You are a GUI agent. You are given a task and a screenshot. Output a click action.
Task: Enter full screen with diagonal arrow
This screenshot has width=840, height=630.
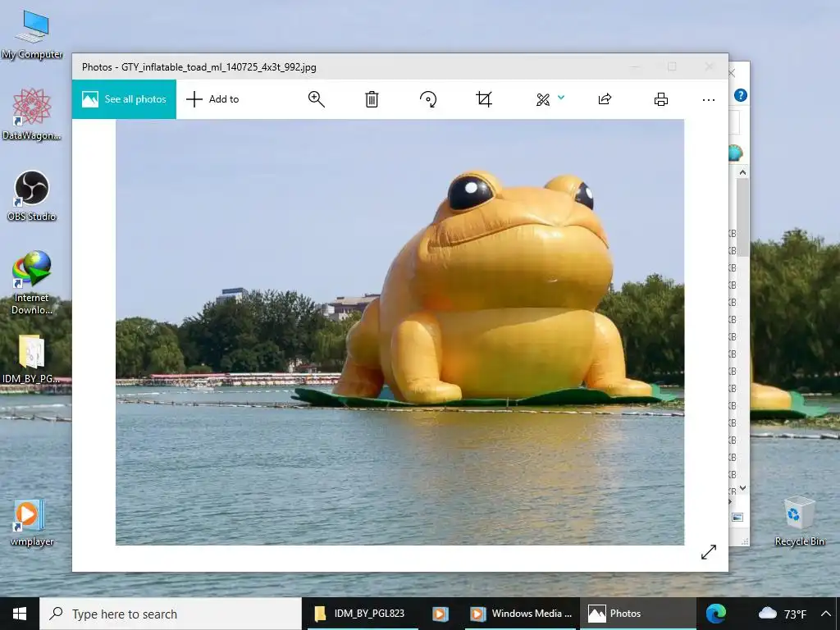click(x=708, y=552)
